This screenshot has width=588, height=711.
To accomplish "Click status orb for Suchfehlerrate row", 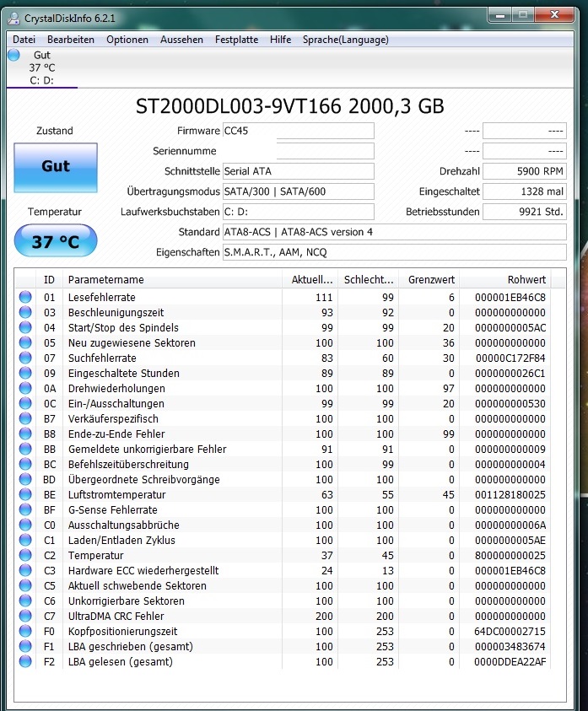I will click(25, 358).
